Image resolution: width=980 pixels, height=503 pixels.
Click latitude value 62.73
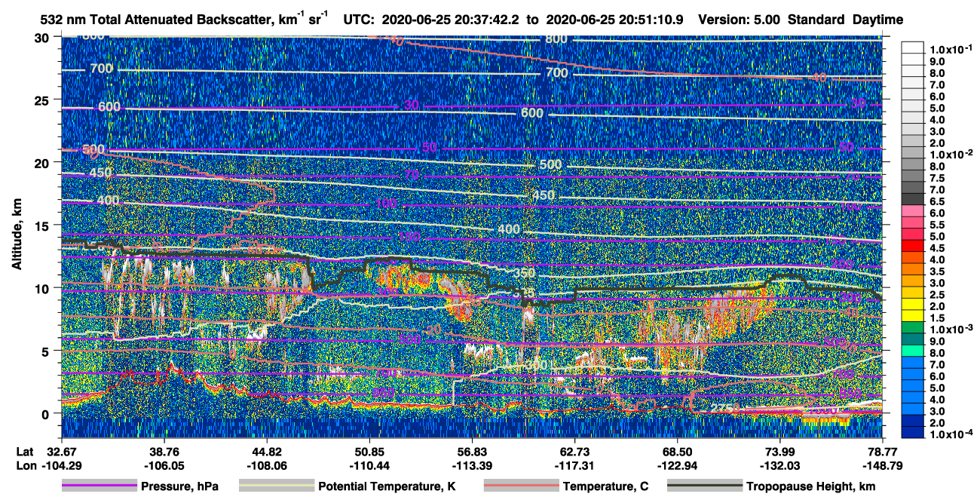(x=574, y=452)
